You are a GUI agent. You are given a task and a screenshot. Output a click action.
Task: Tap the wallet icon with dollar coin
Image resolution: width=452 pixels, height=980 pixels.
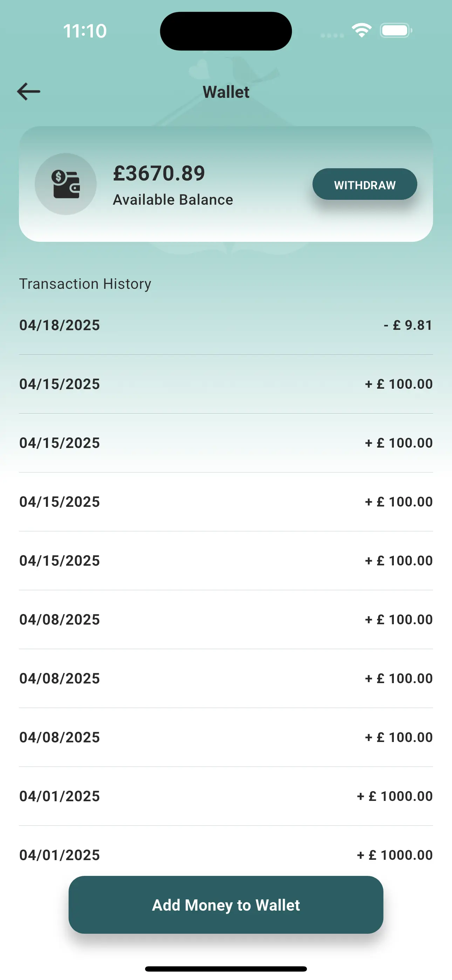66,184
